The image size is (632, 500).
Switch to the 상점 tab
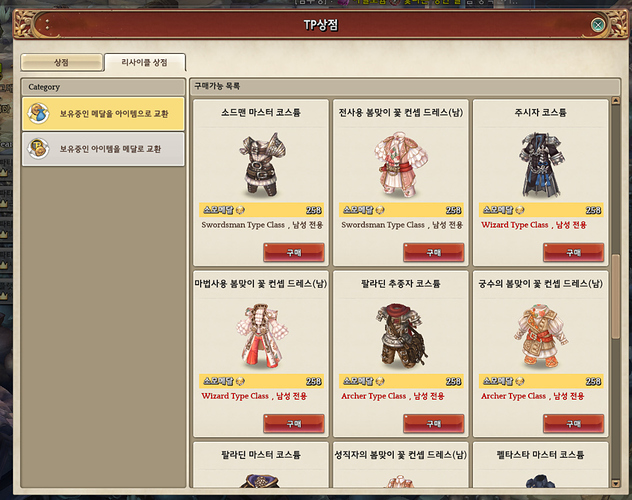click(61, 62)
